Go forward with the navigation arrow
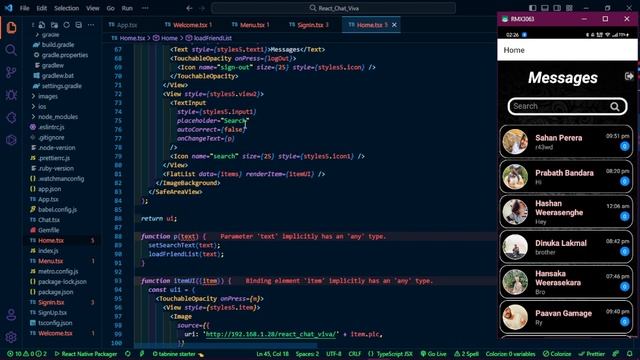 [x=202, y=8]
